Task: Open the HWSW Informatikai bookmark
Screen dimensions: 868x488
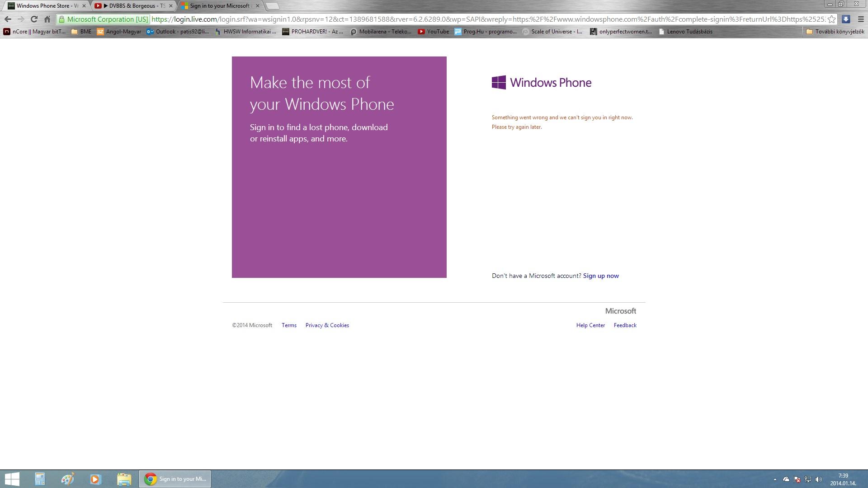Action: pyautogui.click(x=245, y=32)
